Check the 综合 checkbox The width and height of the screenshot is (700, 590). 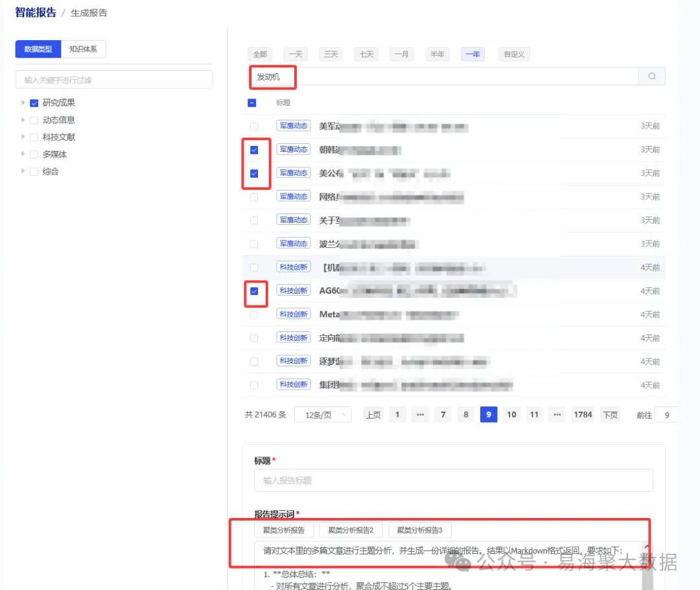(34, 172)
